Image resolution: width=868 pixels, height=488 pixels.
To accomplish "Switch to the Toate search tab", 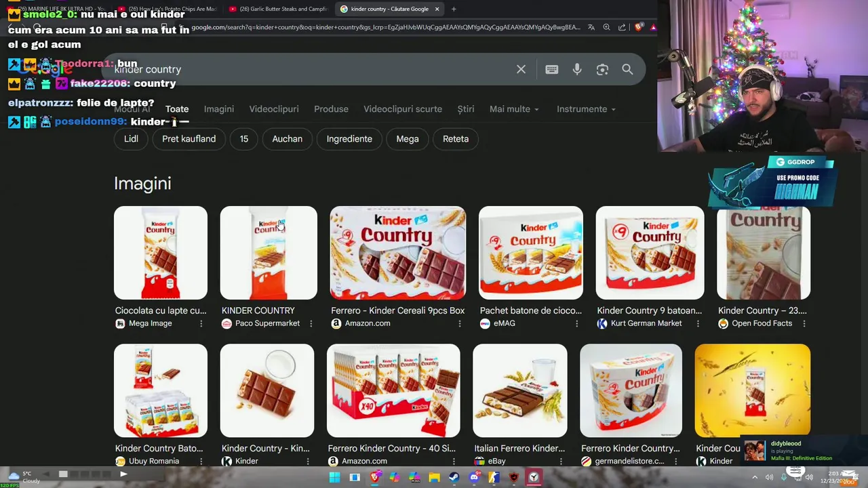I will pyautogui.click(x=177, y=109).
